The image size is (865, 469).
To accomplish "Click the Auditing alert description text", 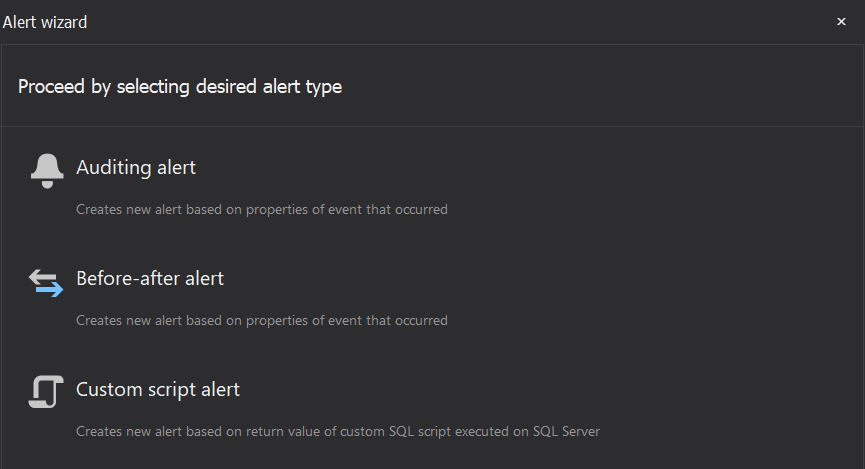I will (x=262, y=210).
